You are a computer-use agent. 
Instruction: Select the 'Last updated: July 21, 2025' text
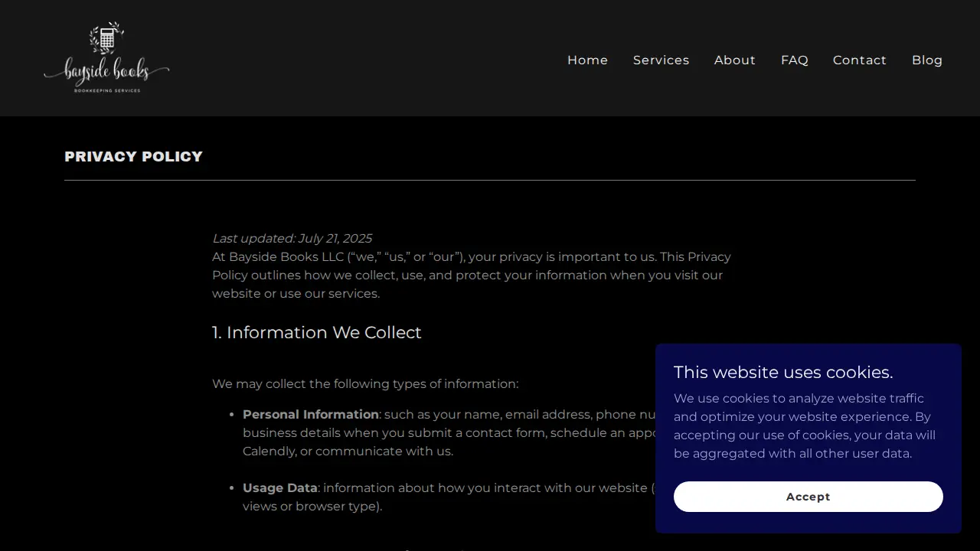pos(292,239)
